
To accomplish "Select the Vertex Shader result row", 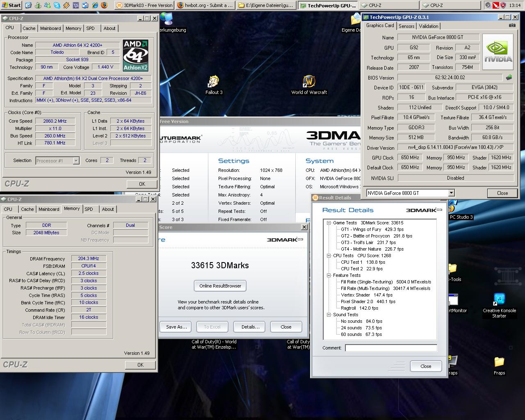I will pos(367,295).
